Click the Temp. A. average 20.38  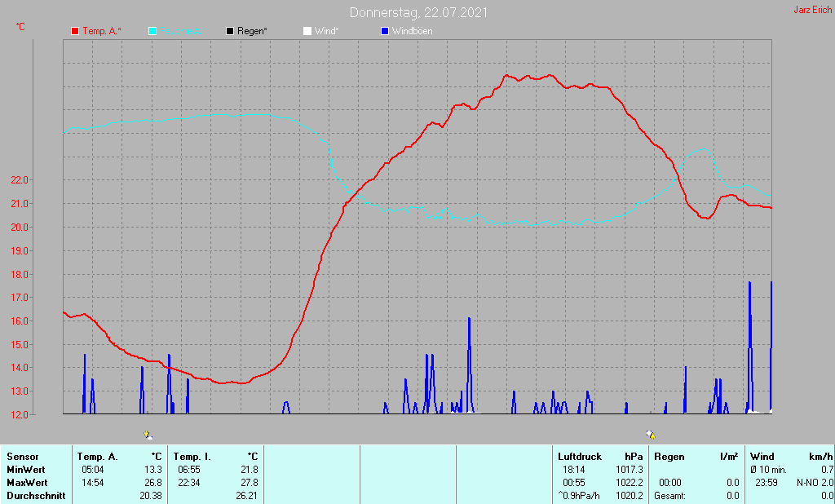151,496
